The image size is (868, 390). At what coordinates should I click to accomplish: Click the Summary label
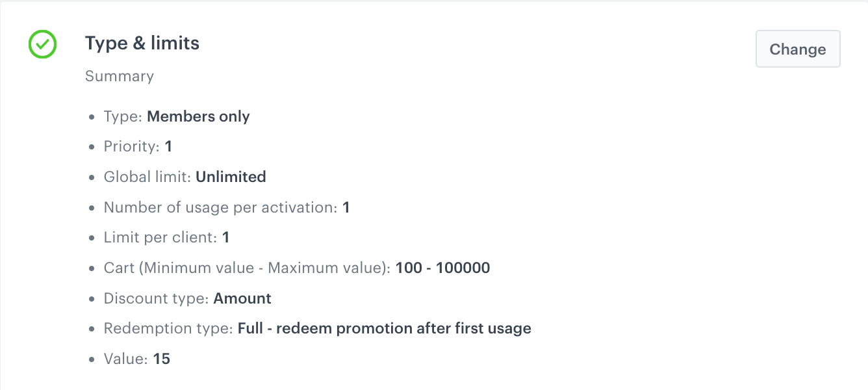pyautogui.click(x=119, y=76)
